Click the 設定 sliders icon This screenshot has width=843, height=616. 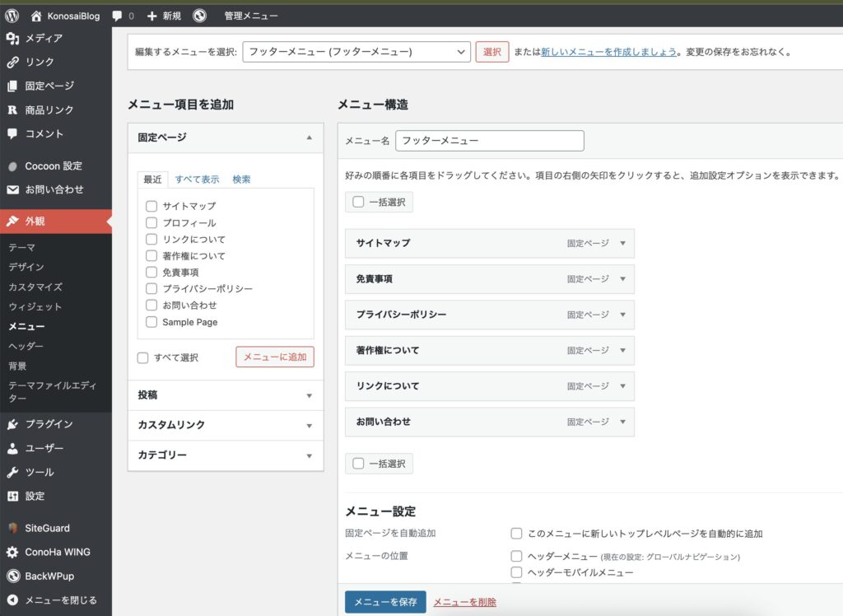[12, 496]
